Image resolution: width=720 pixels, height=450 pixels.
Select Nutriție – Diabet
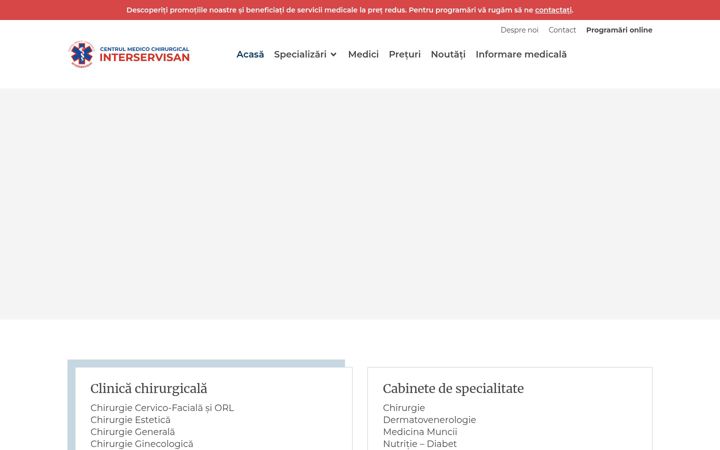pyautogui.click(x=420, y=444)
